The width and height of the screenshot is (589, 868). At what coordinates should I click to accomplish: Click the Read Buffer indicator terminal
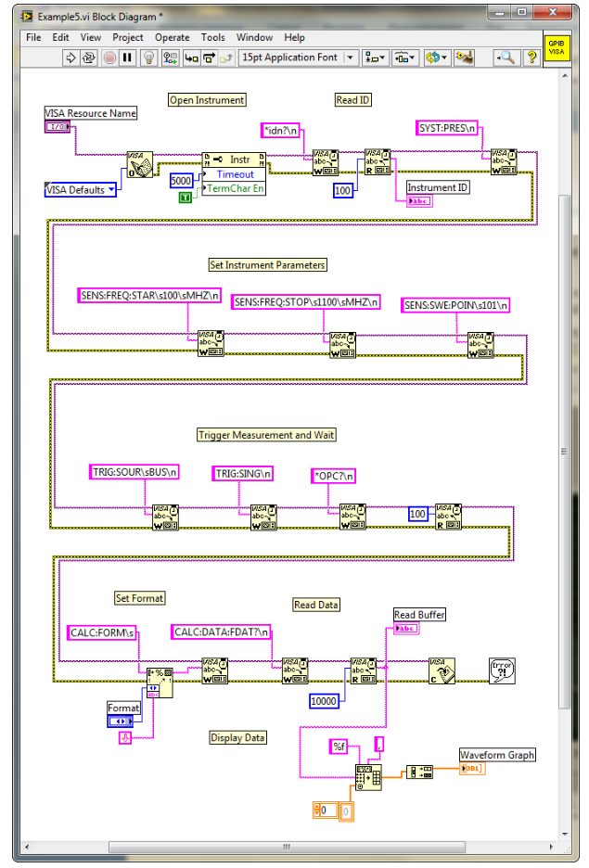pos(406,629)
